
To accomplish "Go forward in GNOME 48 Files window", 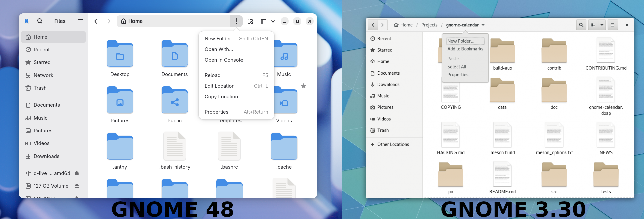I will click(109, 21).
